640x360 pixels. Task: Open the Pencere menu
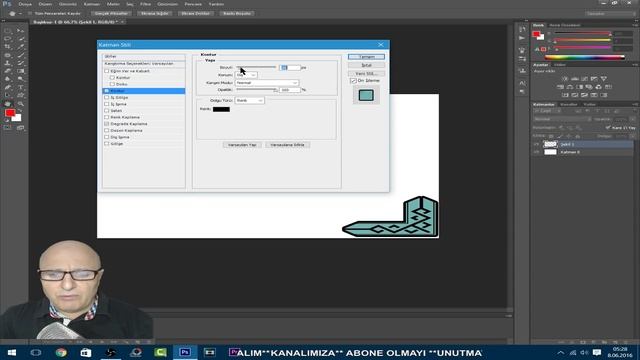click(x=193, y=4)
